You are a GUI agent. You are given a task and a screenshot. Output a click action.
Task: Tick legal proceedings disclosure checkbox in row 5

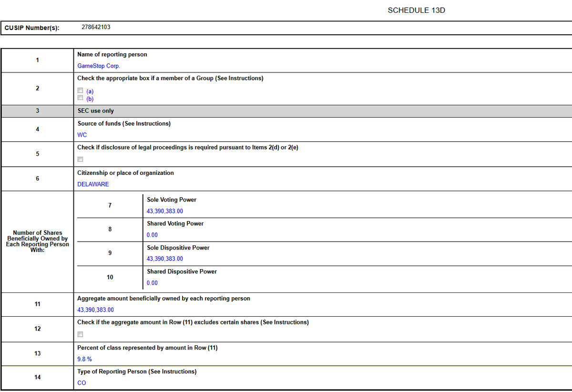tap(81, 160)
